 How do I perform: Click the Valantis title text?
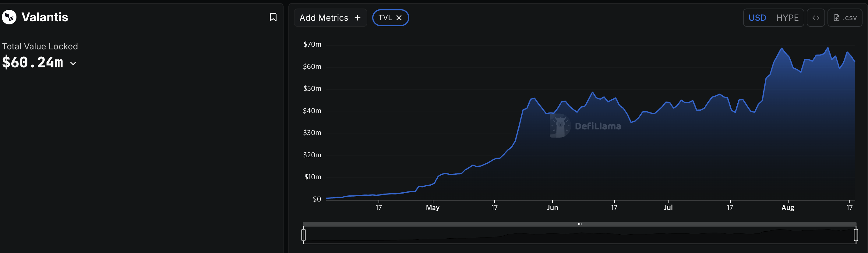click(45, 17)
